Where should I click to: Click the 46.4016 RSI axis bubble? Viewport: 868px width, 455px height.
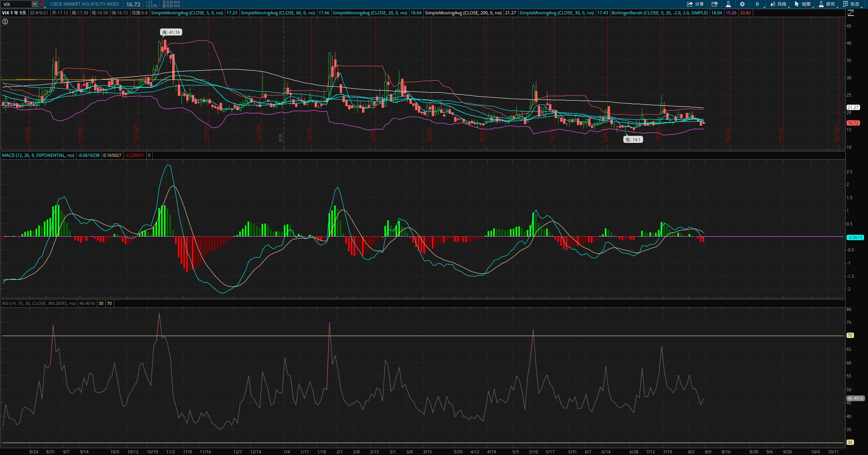click(855, 398)
